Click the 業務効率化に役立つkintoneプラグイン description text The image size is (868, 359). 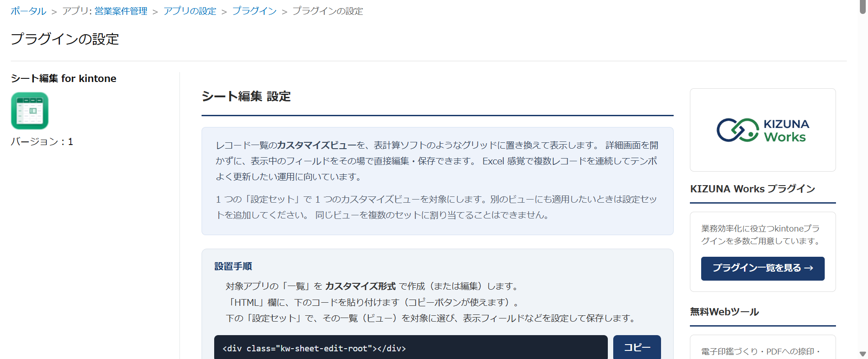coord(761,235)
